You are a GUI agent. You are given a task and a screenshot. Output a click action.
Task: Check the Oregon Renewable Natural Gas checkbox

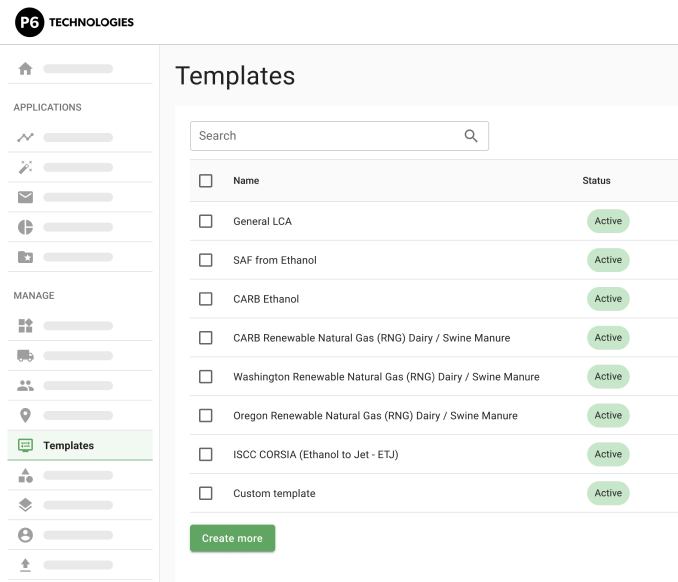pos(205,416)
